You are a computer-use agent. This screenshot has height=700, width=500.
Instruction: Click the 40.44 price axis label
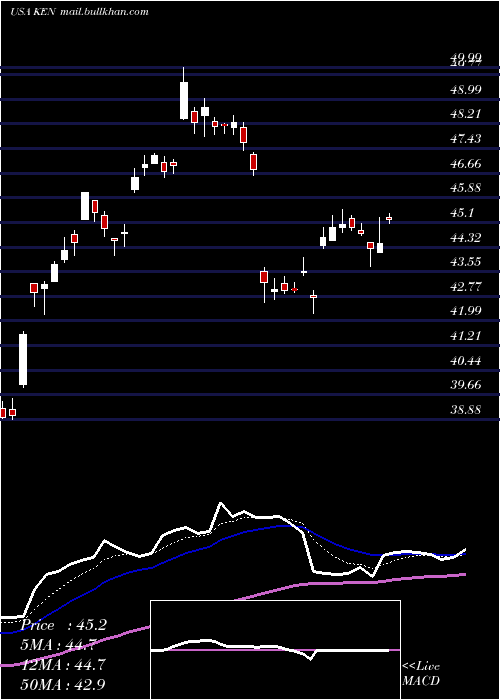tap(466, 360)
